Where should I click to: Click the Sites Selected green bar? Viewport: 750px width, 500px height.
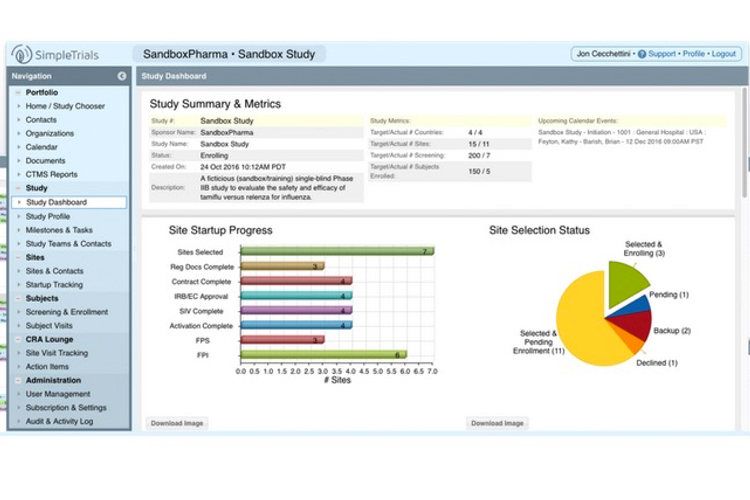(x=337, y=251)
